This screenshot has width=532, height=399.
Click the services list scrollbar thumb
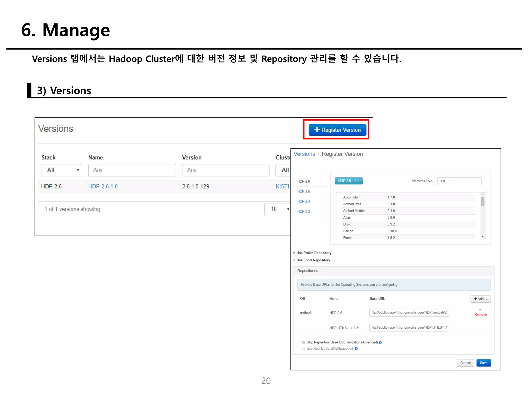click(483, 201)
